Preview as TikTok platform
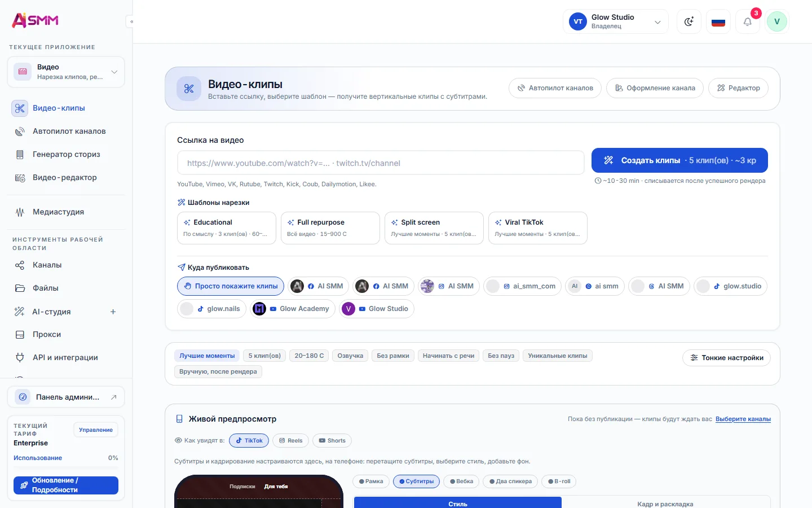 [249, 441]
